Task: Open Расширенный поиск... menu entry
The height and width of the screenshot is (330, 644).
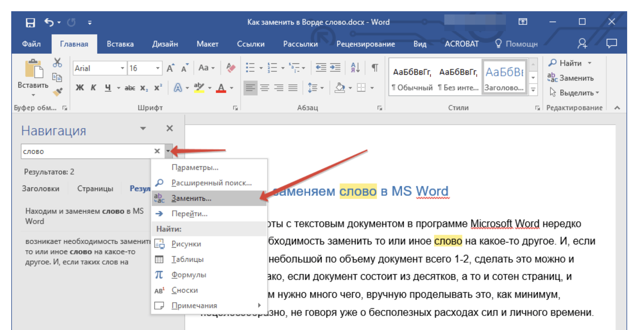Action: click(x=211, y=183)
